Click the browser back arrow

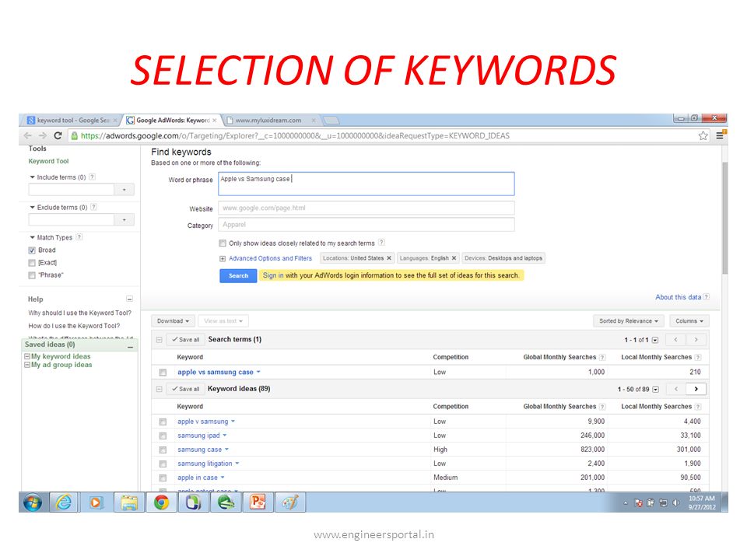coord(28,135)
